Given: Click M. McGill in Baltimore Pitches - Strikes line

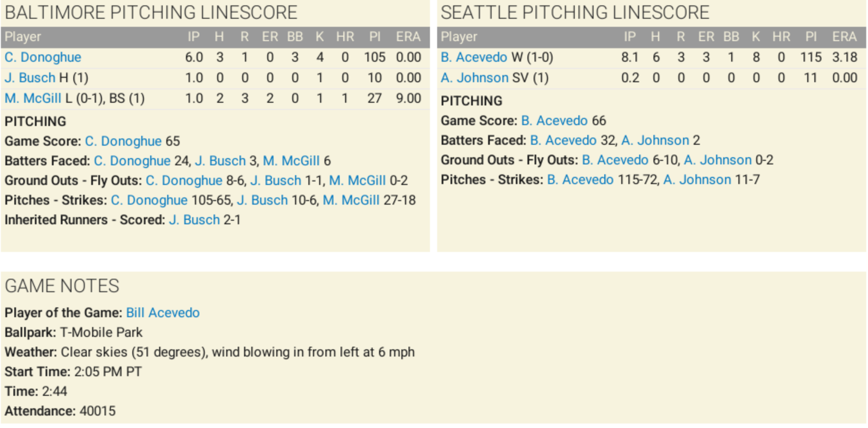Looking at the screenshot, I should [351, 200].
